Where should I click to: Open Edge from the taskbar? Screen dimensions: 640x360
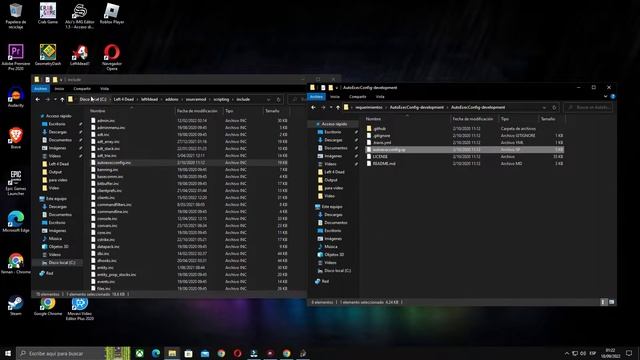[156, 353]
